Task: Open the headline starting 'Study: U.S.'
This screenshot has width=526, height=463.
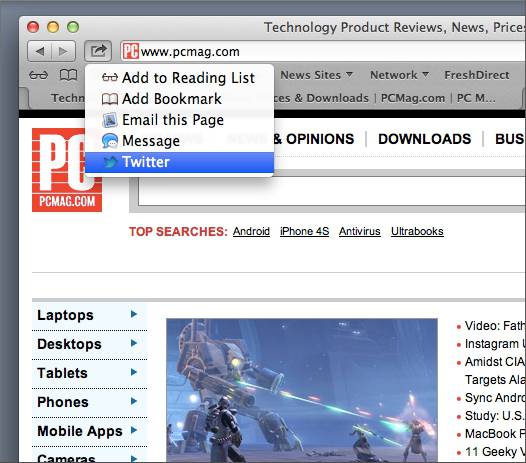Action: 495,416
